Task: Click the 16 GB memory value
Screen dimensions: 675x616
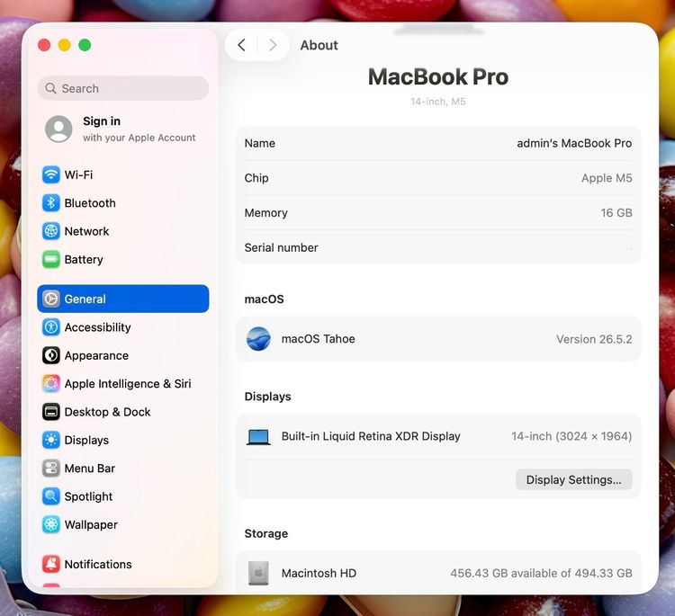Action: [x=616, y=213]
